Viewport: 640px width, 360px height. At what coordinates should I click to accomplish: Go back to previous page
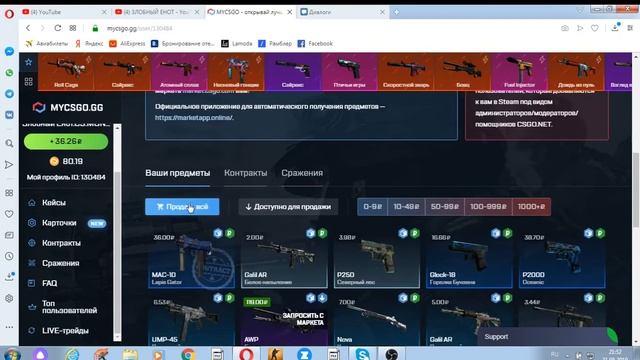[28, 28]
